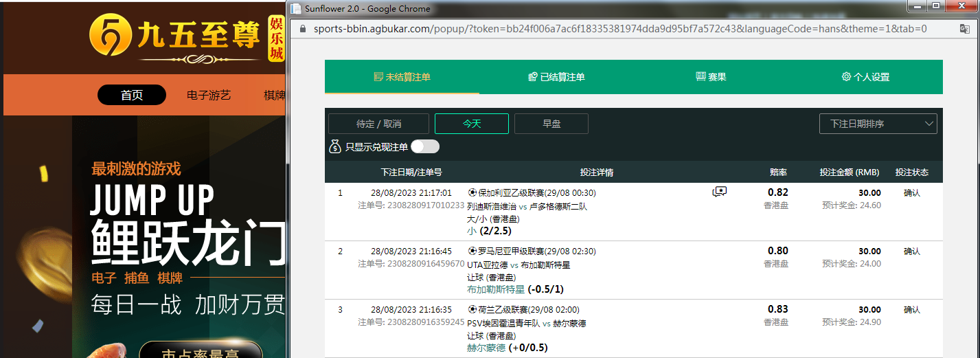Click the soccer ball icon beside 保加利亚乙级联赛

coord(472,192)
